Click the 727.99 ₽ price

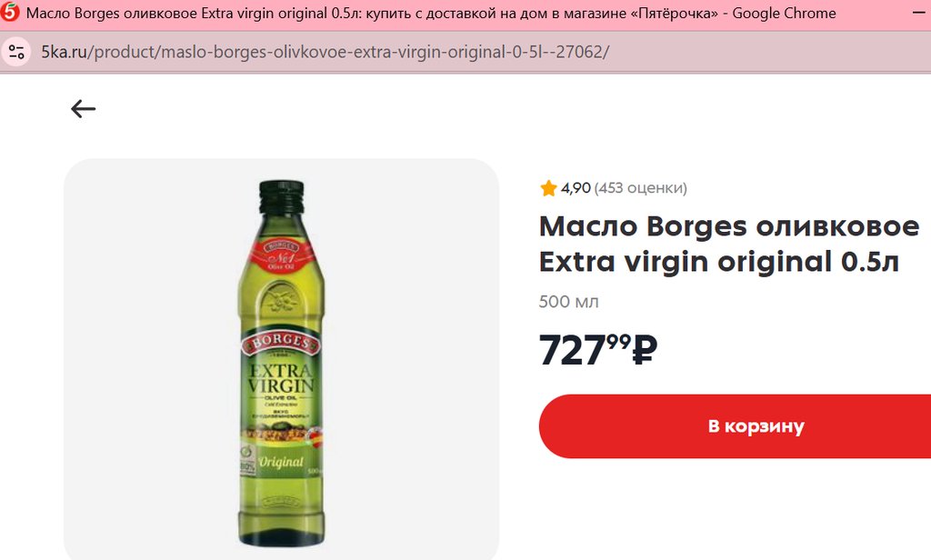click(x=598, y=350)
